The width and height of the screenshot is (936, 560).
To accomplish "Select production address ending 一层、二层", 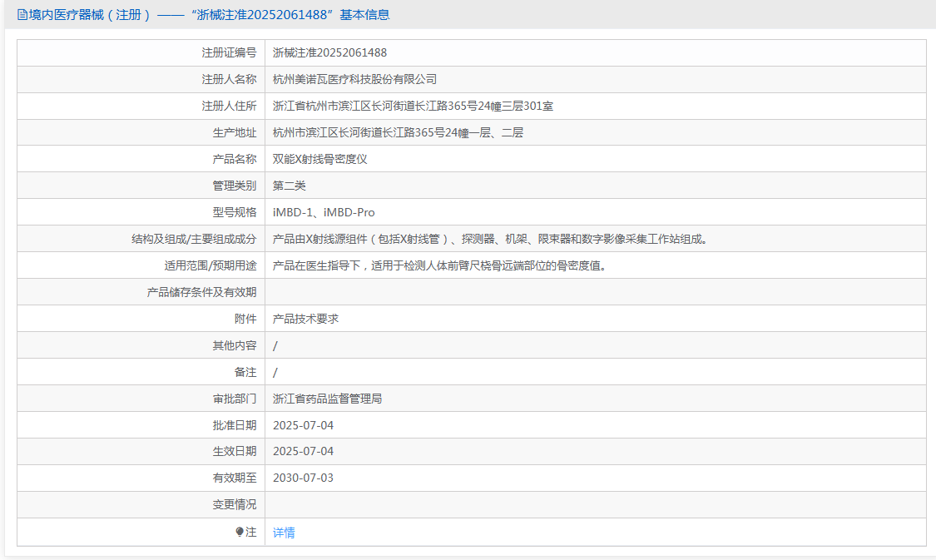I will 398,132.
